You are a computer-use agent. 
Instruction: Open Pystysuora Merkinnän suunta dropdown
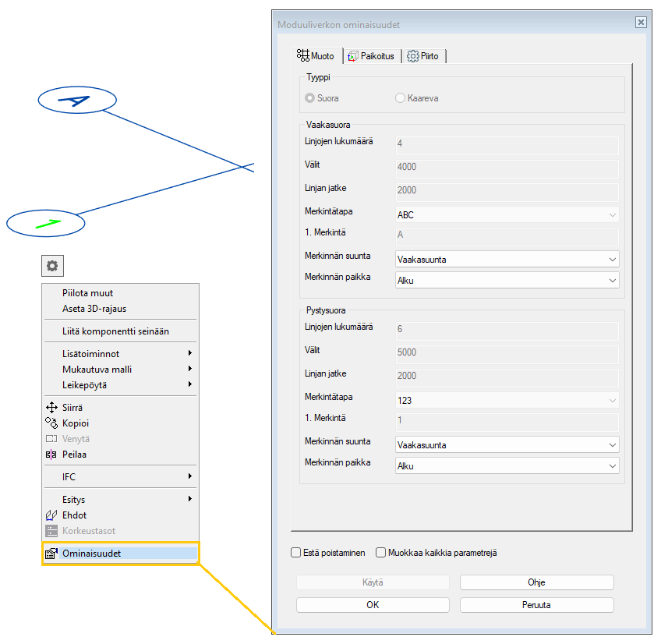click(x=507, y=444)
